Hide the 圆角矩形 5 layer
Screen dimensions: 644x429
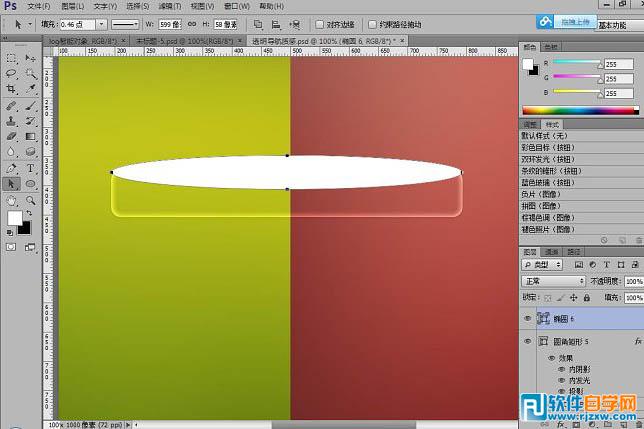pyautogui.click(x=528, y=341)
